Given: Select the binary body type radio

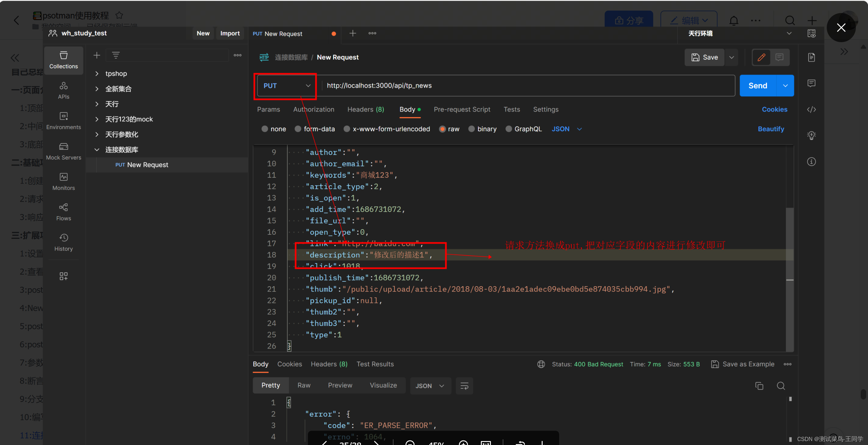Looking at the screenshot, I should 471,129.
